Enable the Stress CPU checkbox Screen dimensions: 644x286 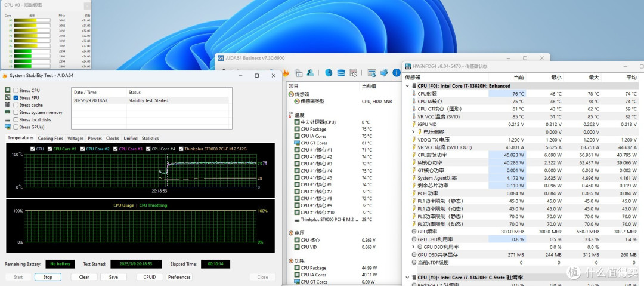[16, 90]
